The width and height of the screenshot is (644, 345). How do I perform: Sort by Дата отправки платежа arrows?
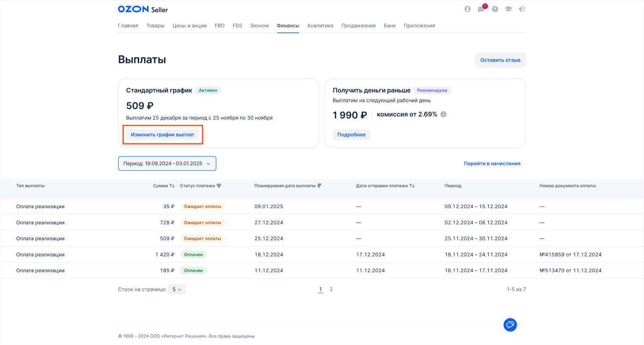(412, 186)
